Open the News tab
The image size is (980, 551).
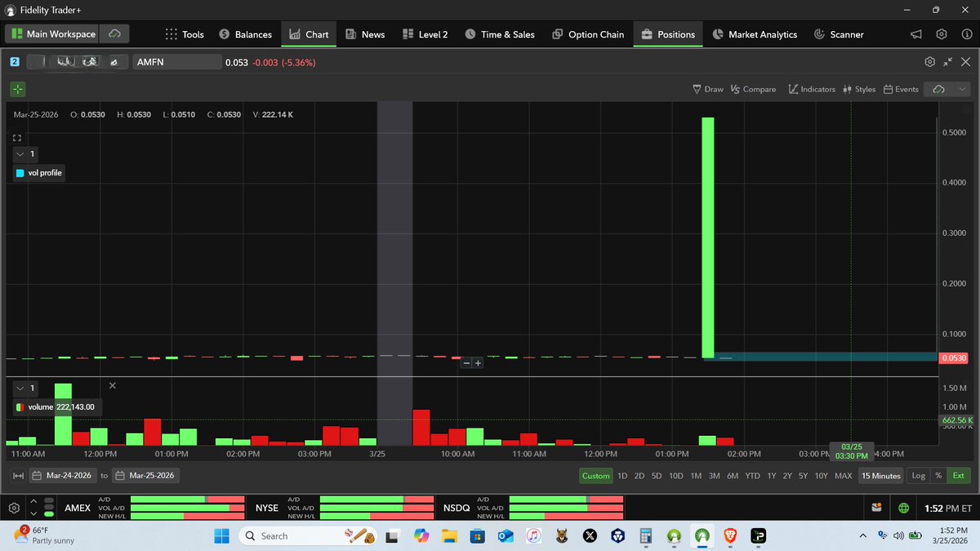coord(365,34)
